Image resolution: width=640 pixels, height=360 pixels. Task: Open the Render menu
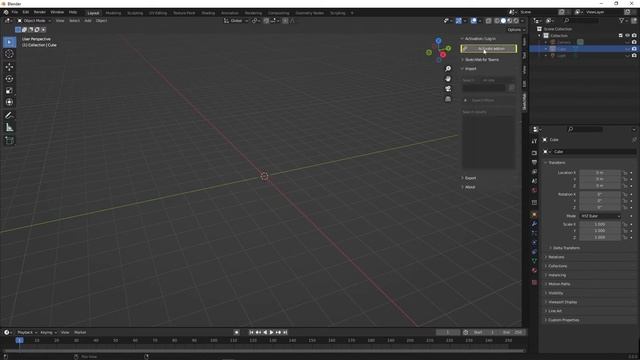click(x=40, y=12)
